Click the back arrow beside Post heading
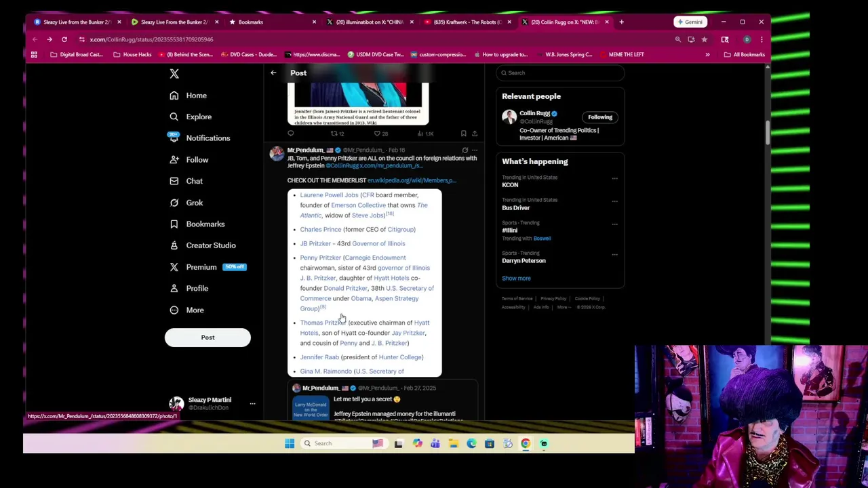The image size is (868, 488). [x=273, y=73]
